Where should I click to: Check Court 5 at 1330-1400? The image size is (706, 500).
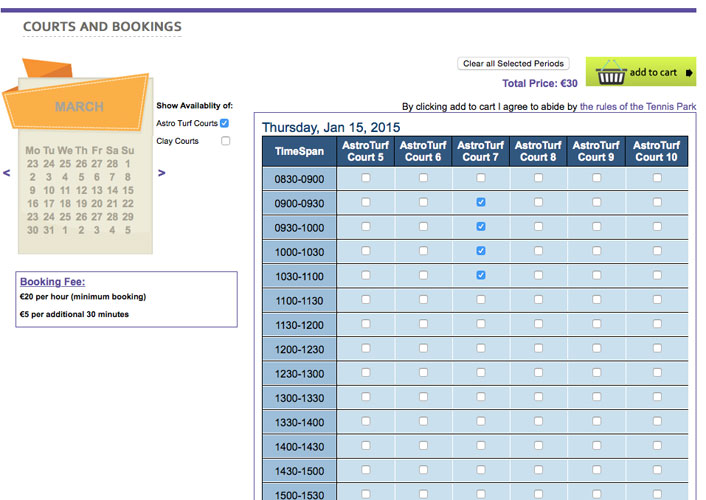(366, 421)
